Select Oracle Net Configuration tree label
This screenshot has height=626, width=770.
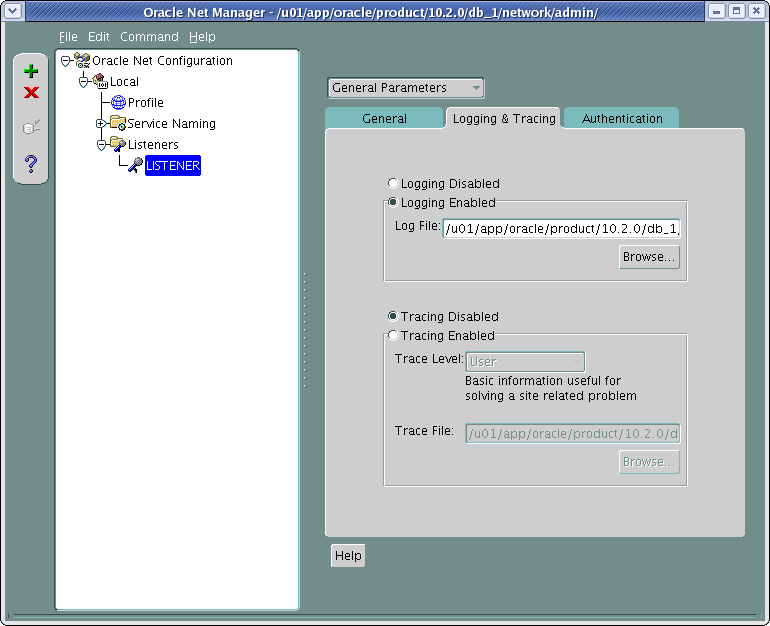162,61
